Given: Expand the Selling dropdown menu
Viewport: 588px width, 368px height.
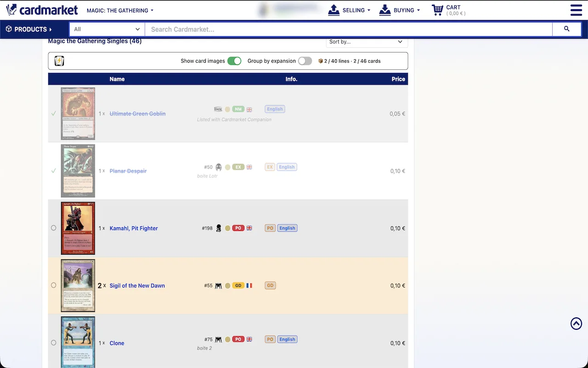Looking at the screenshot, I should tap(356, 10).
